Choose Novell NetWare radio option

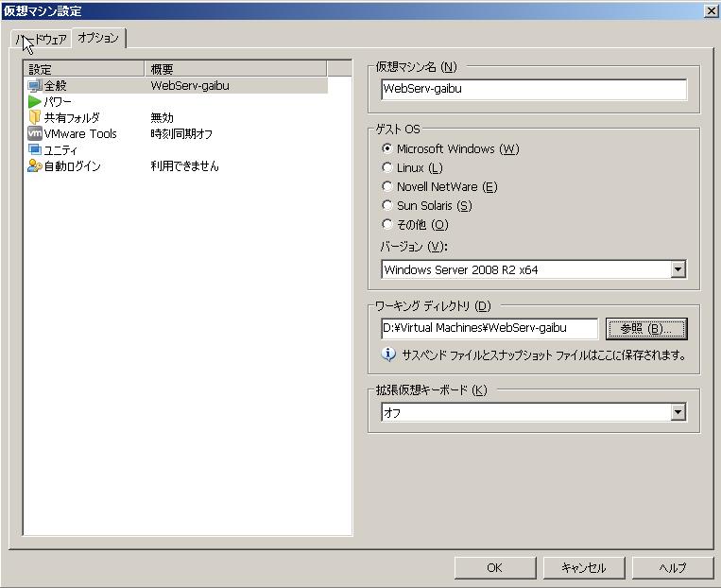coord(387,186)
